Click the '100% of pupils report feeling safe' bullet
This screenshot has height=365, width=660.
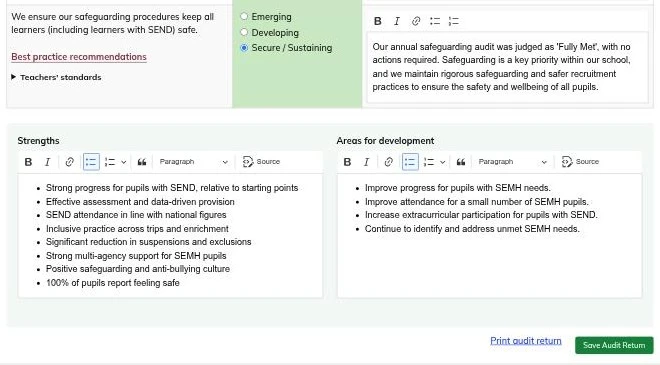113,283
